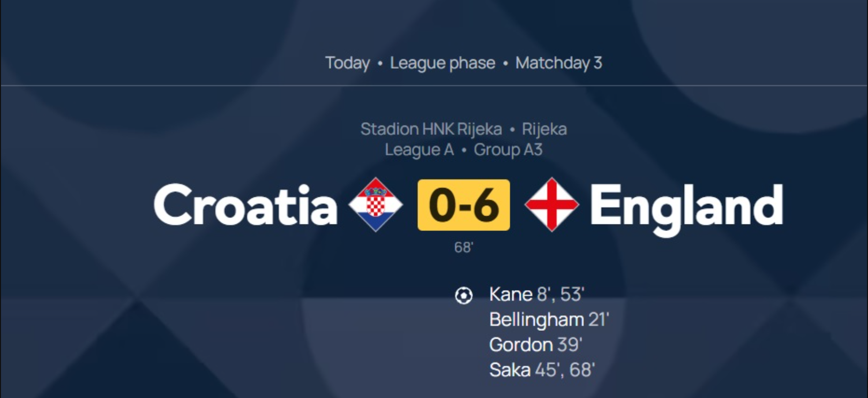868x398 pixels.
Task: Select the 68' match minute indicator
Action: tap(464, 247)
